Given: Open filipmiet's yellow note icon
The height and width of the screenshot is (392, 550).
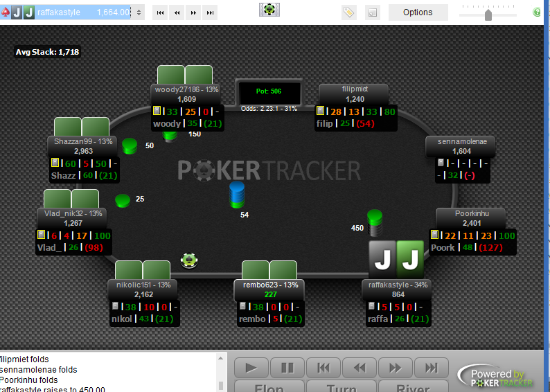Looking at the screenshot, I should pyautogui.click(x=320, y=111).
